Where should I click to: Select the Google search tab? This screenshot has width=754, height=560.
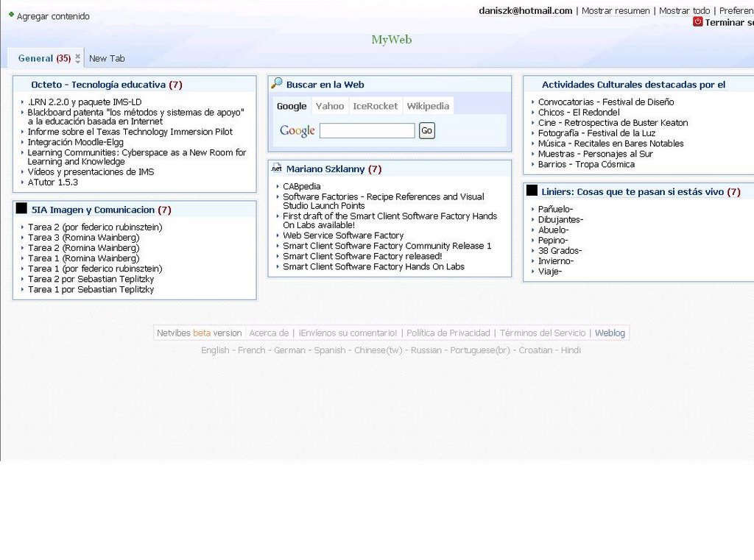pyautogui.click(x=292, y=106)
